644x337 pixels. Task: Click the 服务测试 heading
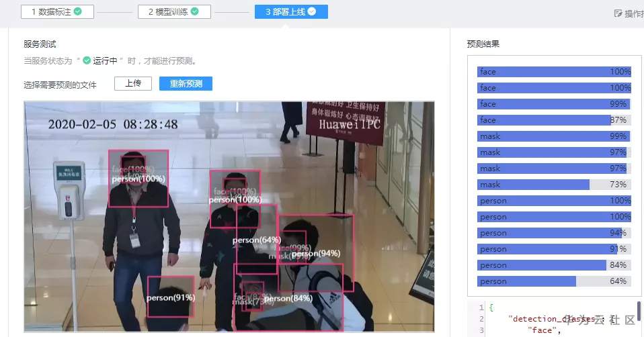click(x=40, y=44)
